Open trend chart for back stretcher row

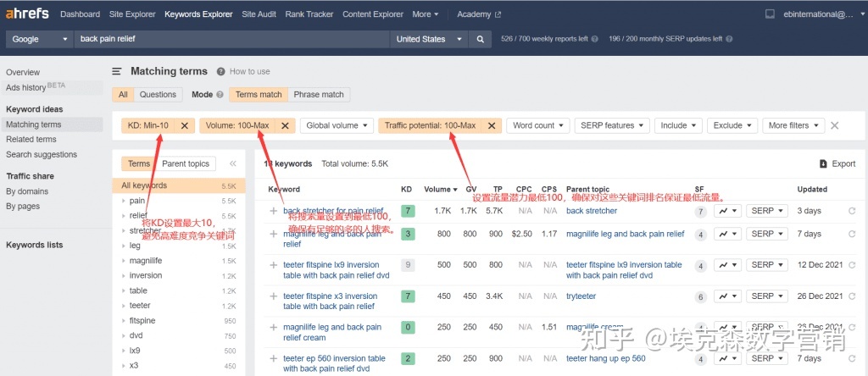[x=727, y=211]
